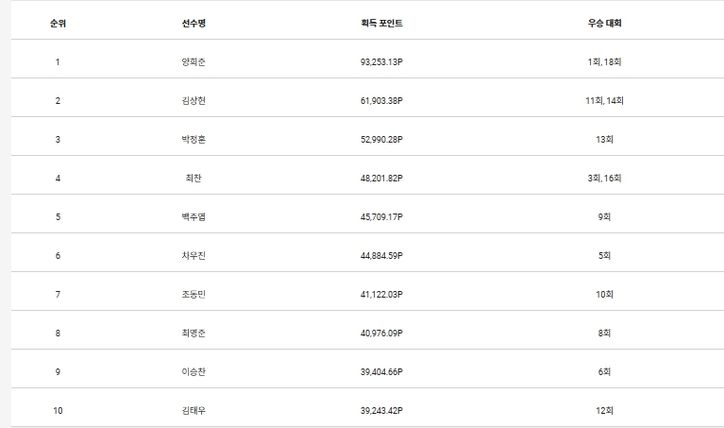
Task: Click the 순위 column header
Action: [x=58, y=23]
